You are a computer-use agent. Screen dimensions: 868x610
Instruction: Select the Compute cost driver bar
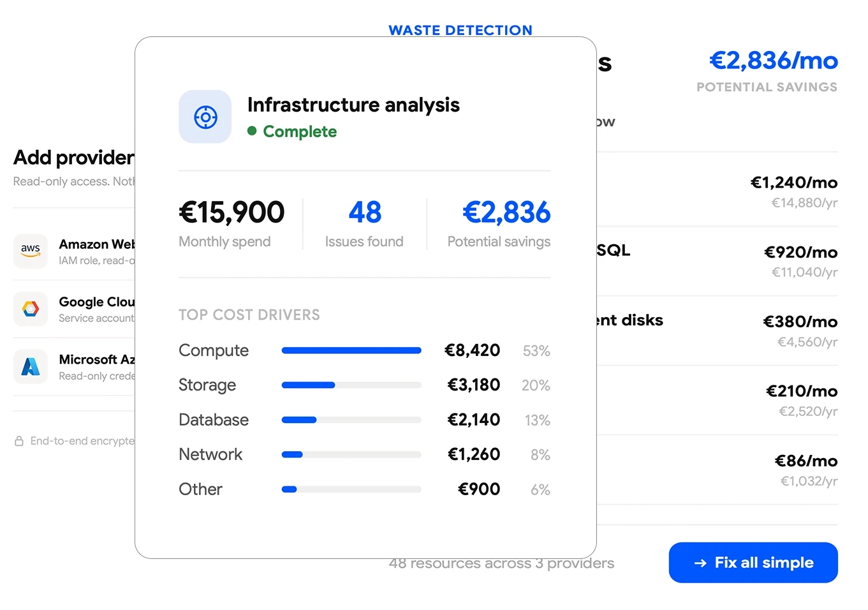tap(351, 350)
